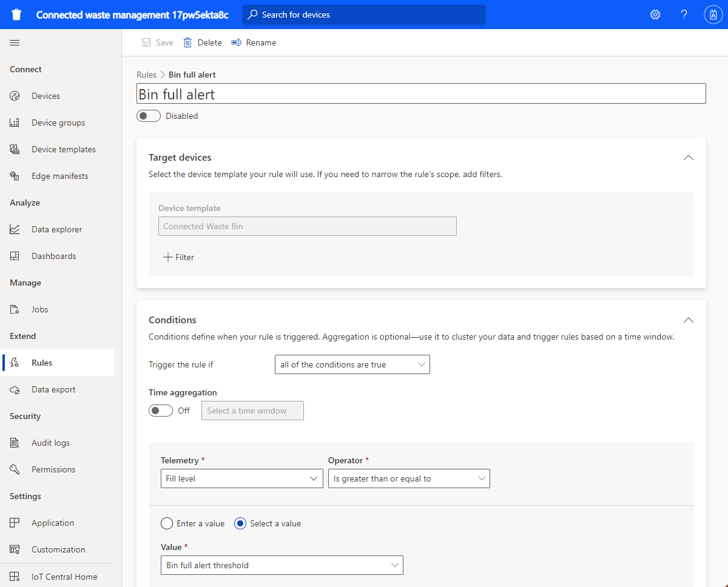Click the Rules breadcrumb link

(146, 75)
